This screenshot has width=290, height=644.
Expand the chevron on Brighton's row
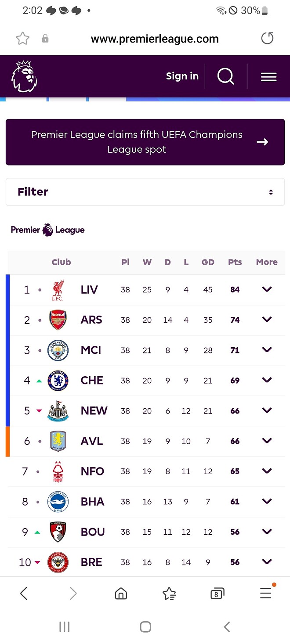pyautogui.click(x=267, y=501)
